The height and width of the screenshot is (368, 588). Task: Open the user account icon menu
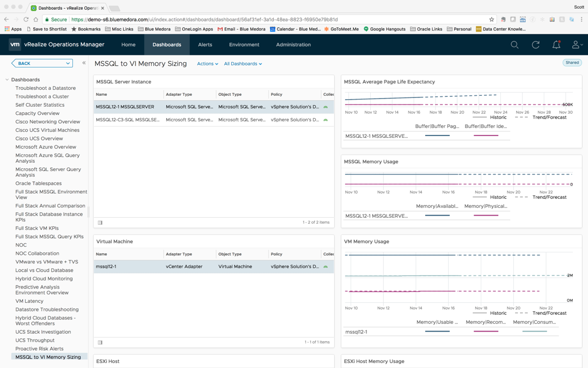576,45
